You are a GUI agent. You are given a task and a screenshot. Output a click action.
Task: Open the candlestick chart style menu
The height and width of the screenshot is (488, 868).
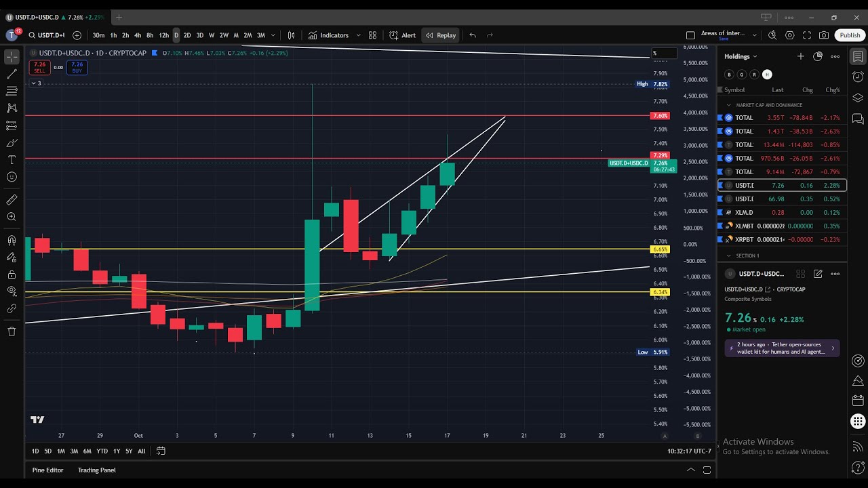(292, 35)
